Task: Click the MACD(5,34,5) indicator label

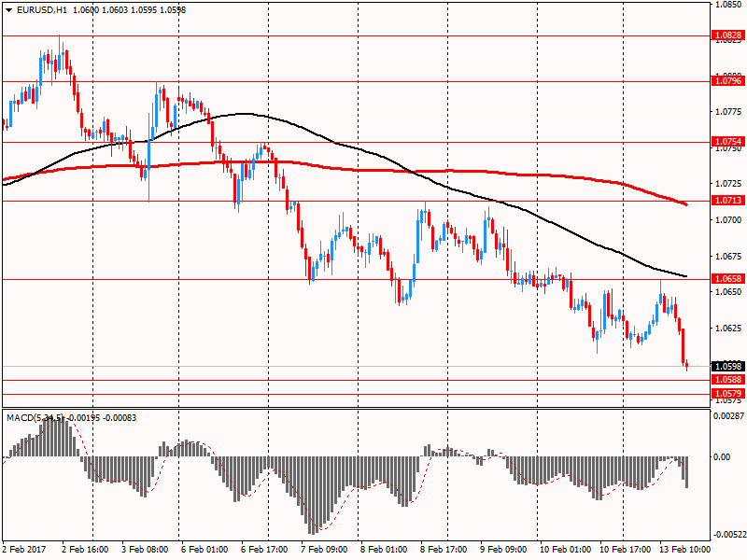Action: coord(34,417)
